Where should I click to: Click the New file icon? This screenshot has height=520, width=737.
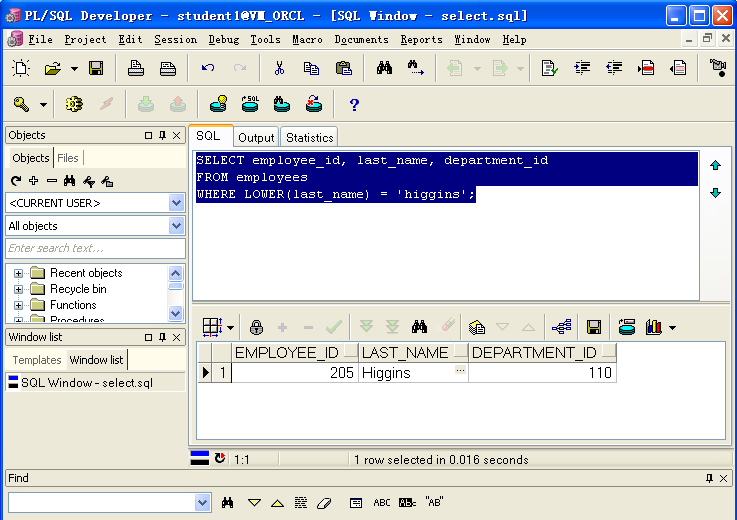click(x=21, y=68)
